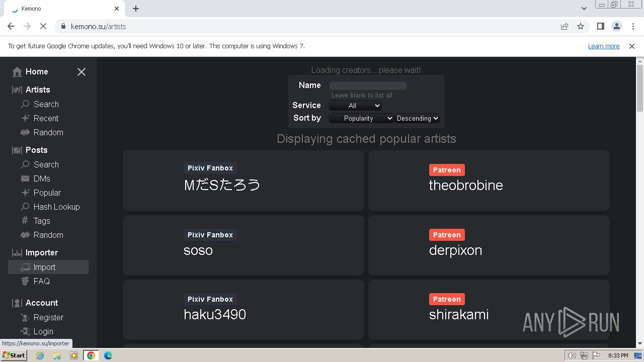Stop loading the page button
This screenshot has width=644, height=362.
43,26
